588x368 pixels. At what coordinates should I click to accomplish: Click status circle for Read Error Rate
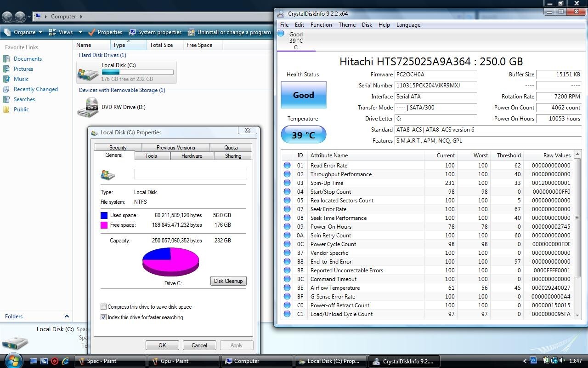point(287,165)
